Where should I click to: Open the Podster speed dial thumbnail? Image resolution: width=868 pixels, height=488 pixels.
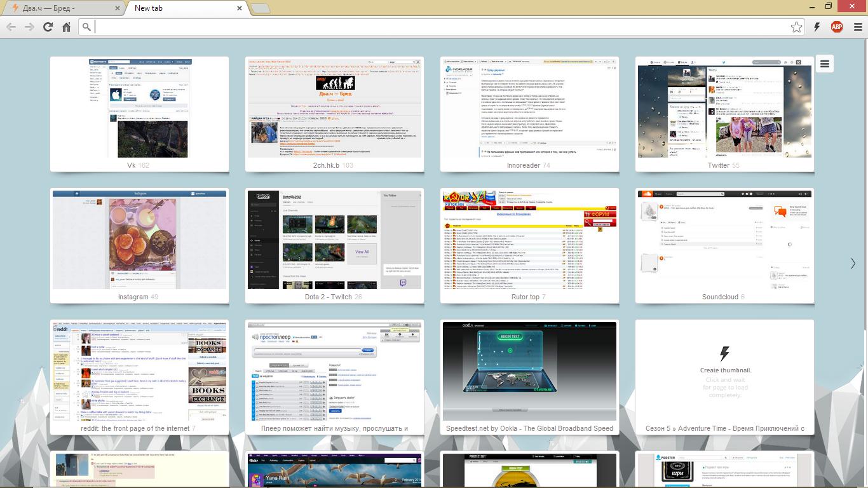tap(724, 470)
